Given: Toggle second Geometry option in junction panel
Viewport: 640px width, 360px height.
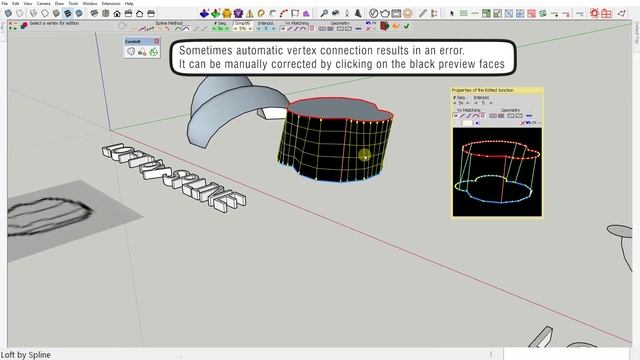Looking at the screenshot, I should point(501,116).
